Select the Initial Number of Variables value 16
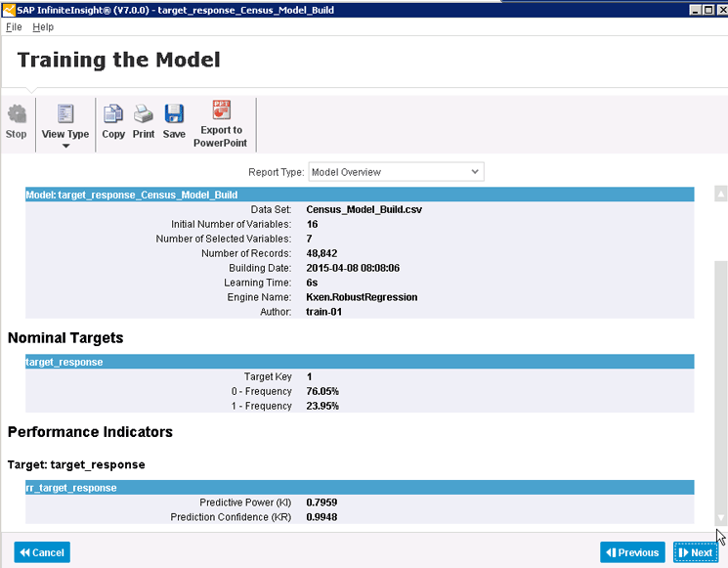Viewport: 728px width, 568px height. pos(312,224)
